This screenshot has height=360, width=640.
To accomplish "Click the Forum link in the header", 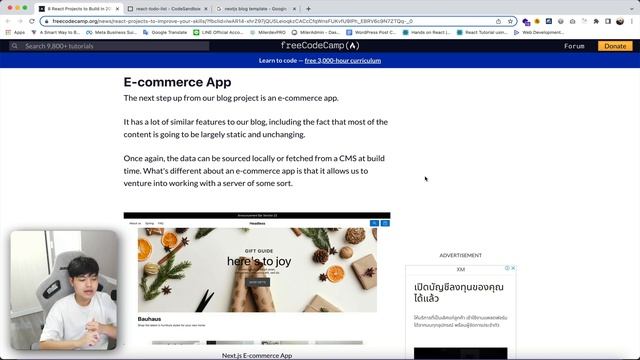I will 574,46.
